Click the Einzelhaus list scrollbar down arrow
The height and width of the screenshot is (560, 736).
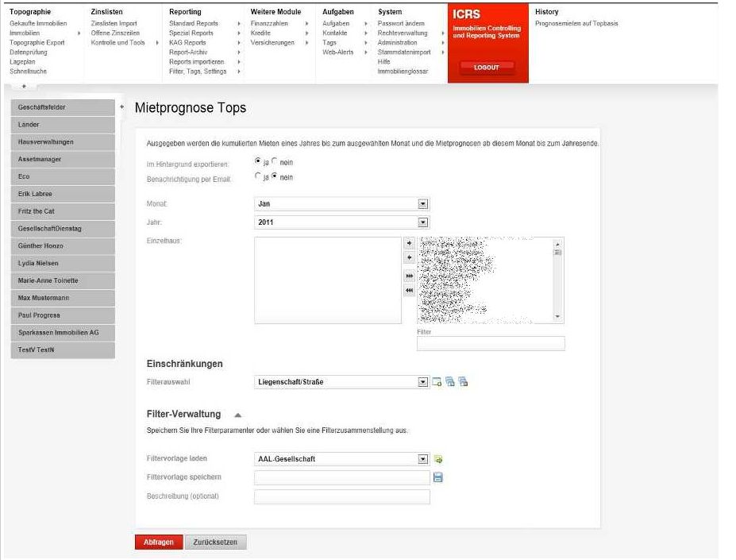[557, 317]
